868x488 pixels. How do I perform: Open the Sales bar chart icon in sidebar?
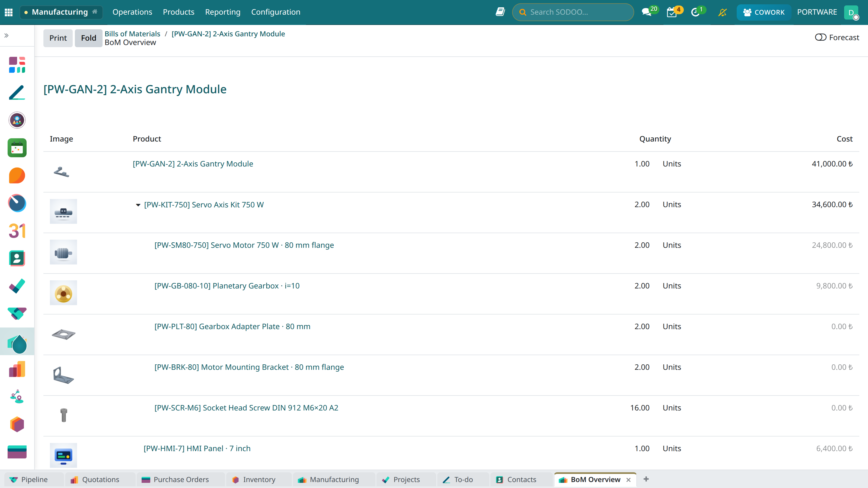coord(17,369)
